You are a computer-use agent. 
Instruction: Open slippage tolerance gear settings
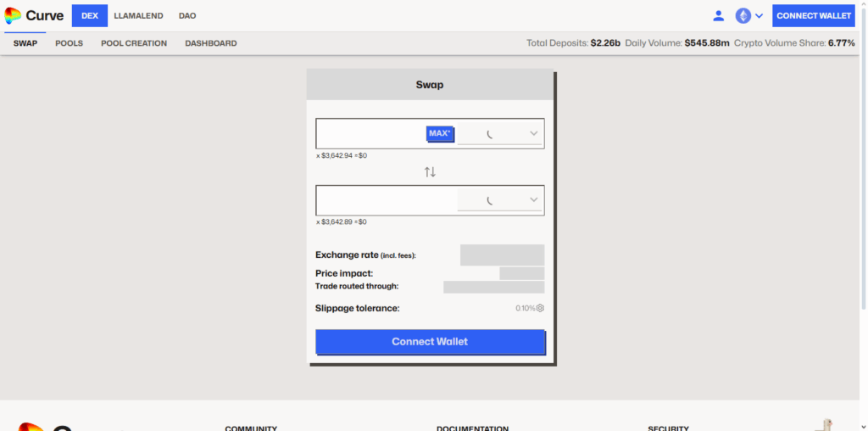[x=540, y=308]
